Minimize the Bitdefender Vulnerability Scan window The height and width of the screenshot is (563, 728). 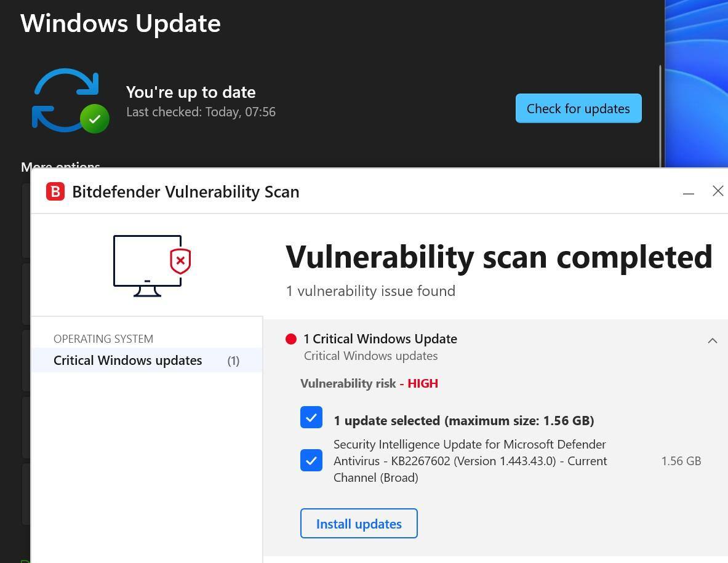[x=689, y=192]
